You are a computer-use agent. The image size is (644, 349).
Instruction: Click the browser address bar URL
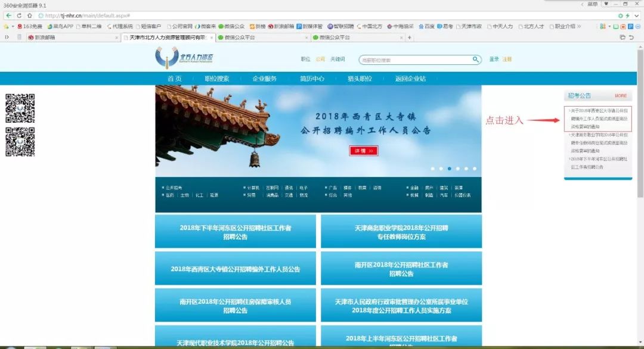tap(88, 15)
